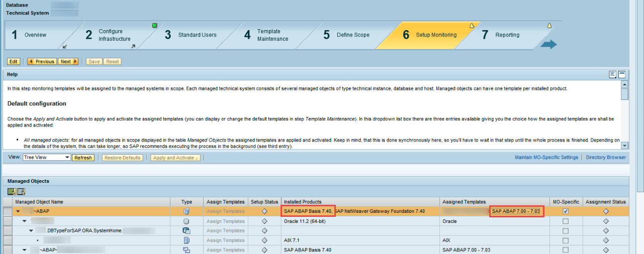
Task: Click the Edit button
Action: click(x=14, y=61)
